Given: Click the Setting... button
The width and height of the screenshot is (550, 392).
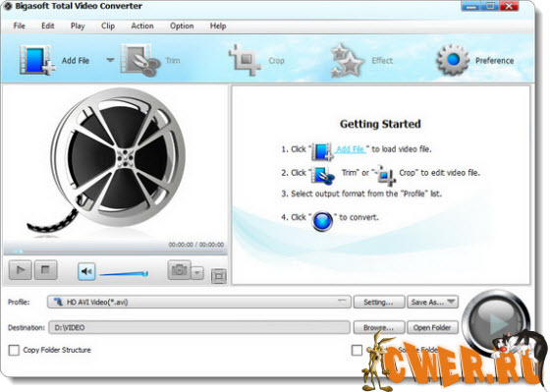Looking at the screenshot, I should pos(378,302).
